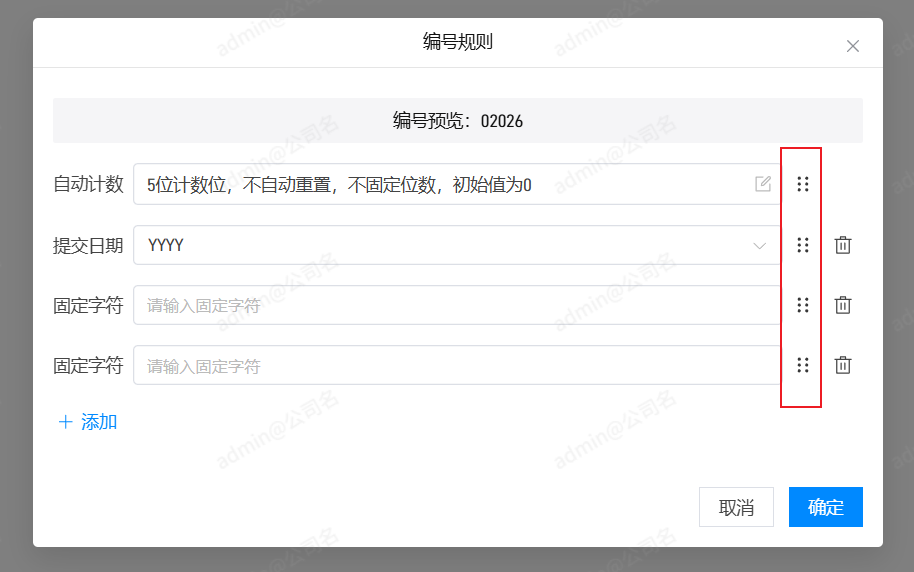The image size is (914, 572).
Task: Grab the second 固定字符 row's drag handle
Action: click(802, 365)
